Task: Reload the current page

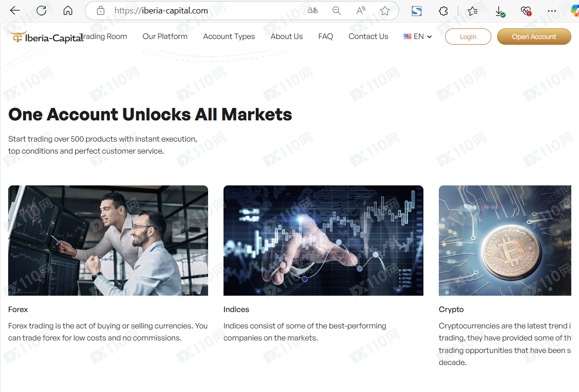Action: point(41,11)
